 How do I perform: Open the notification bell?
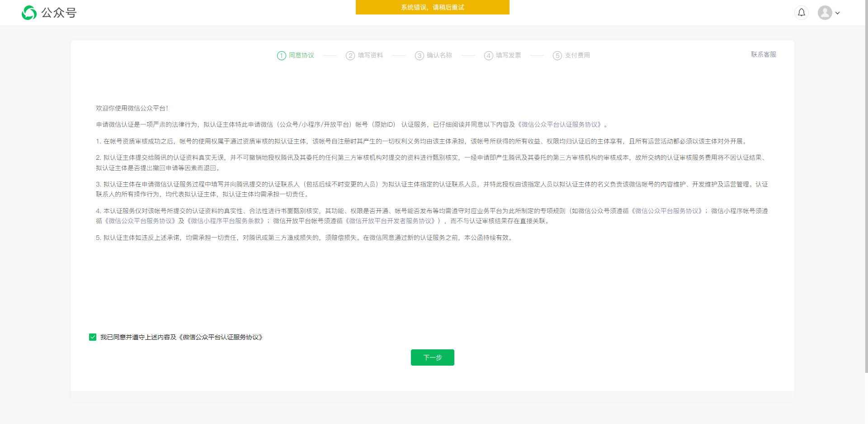coord(802,13)
